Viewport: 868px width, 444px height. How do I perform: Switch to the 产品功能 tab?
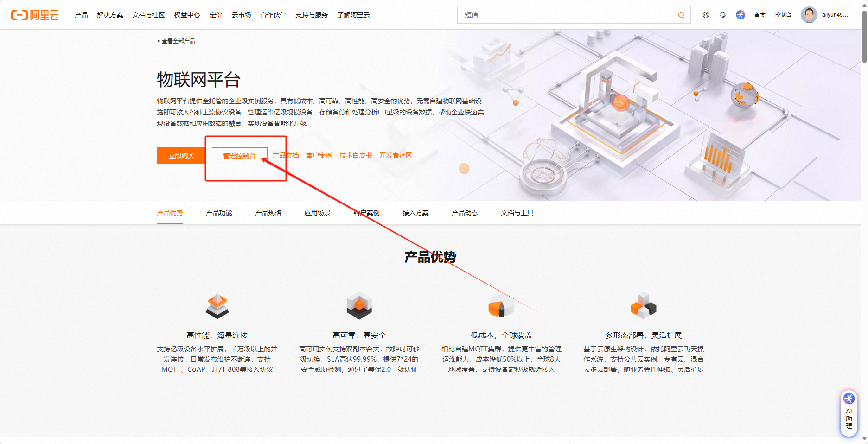pyautogui.click(x=219, y=213)
